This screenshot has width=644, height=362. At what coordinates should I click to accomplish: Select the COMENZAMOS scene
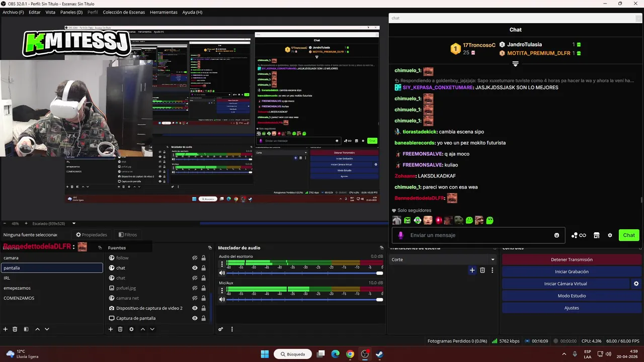click(x=51, y=298)
